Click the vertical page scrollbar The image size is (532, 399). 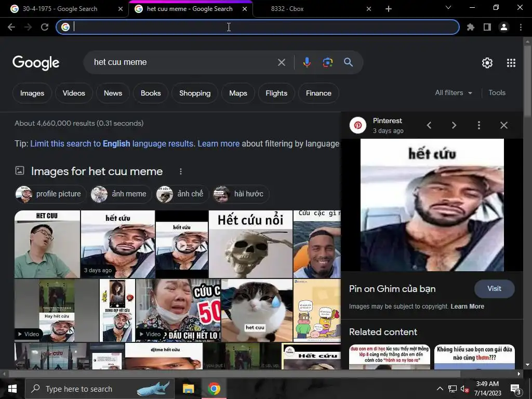(x=527, y=82)
